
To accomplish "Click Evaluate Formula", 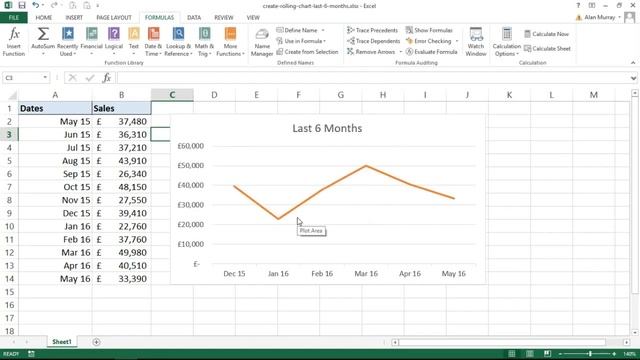I will [431, 52].
